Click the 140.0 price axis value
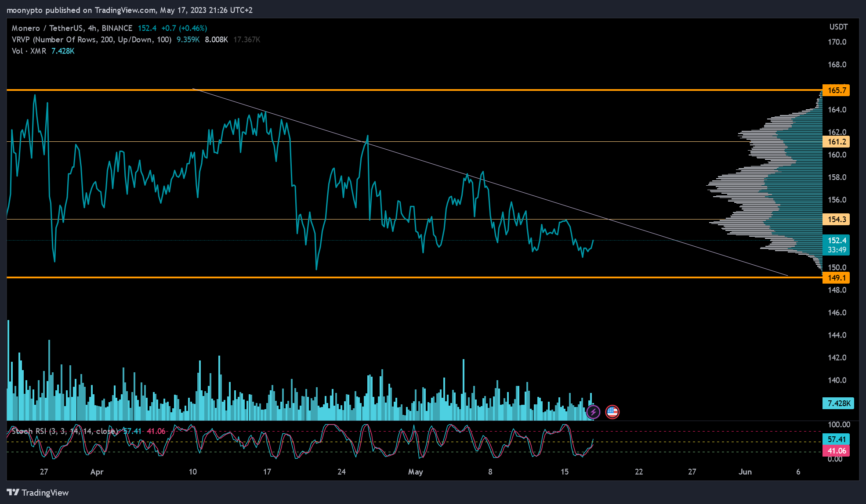This screenshot has height=504, width=866. [x=837, y=380]
